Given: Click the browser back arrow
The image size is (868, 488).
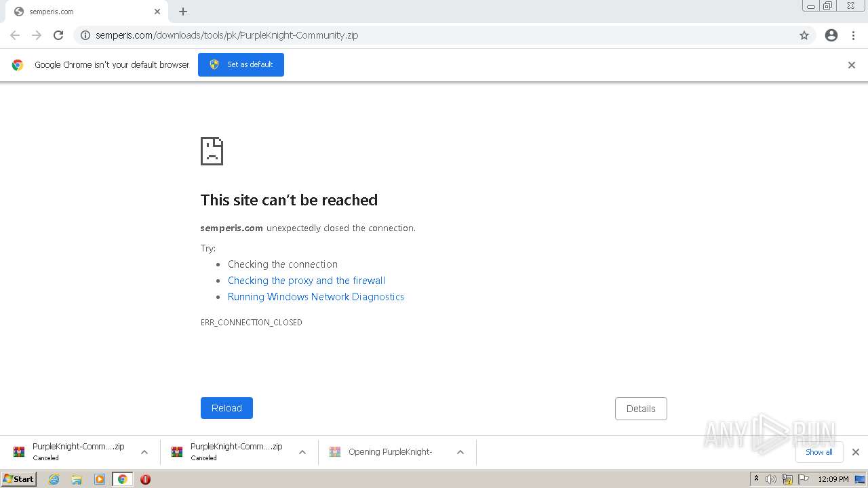Looking at the screenshot, I should [x=15, y=35].
